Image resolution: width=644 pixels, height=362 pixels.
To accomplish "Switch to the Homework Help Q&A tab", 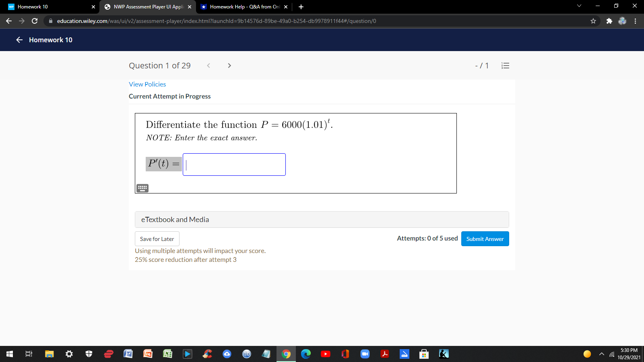I will (242, 6).
